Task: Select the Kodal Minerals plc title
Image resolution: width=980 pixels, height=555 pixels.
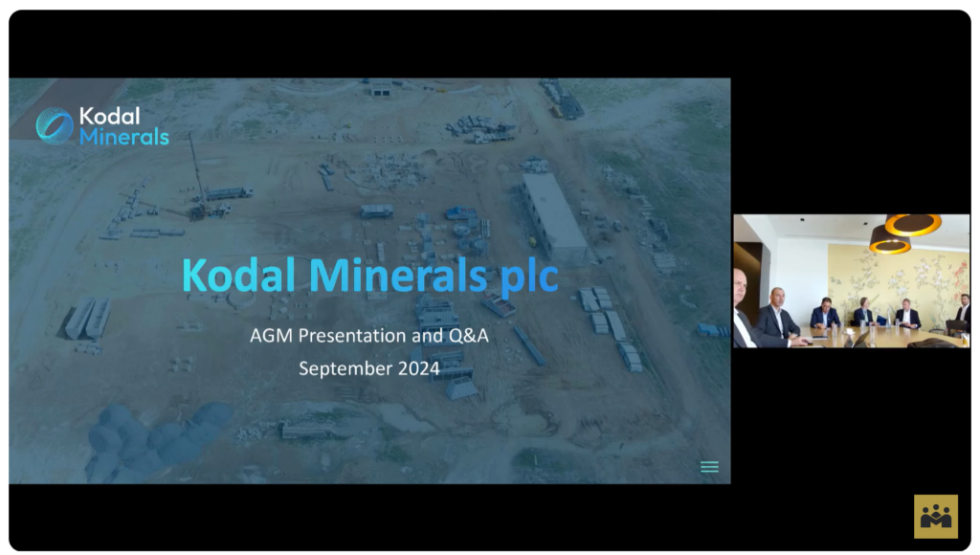Action: (369, 277)
